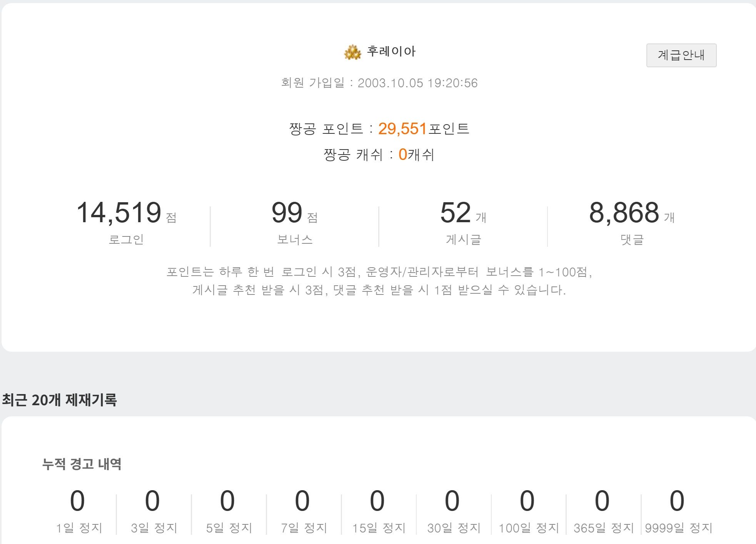The image size is (756, 544).
Task: Click the 최근 20개 제재기록 heading
Action: 59,400
